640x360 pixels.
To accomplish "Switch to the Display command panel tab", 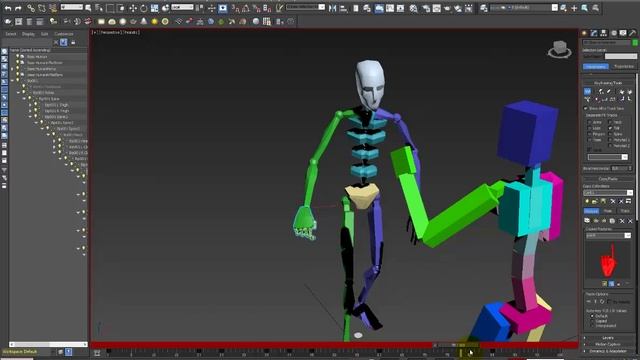I will point(623,33).
